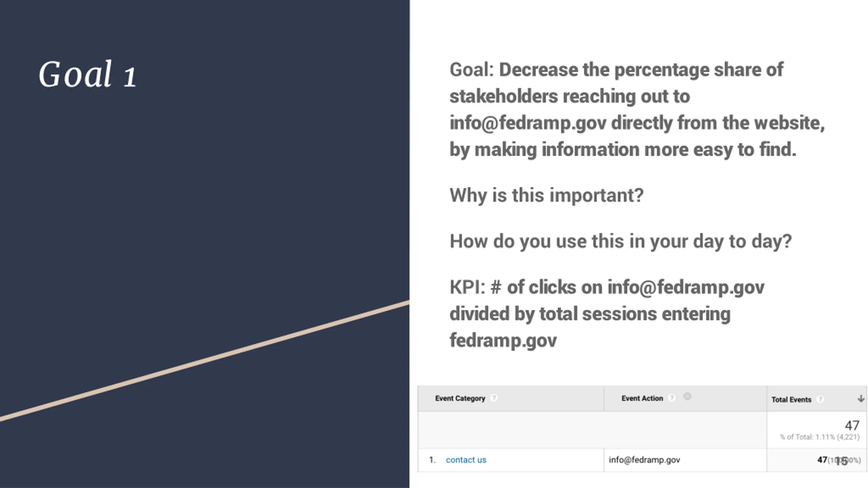868x488 pixels.
Task: Select the 'KPI: # of clicks' paragraph
Action: pos(607,313)
